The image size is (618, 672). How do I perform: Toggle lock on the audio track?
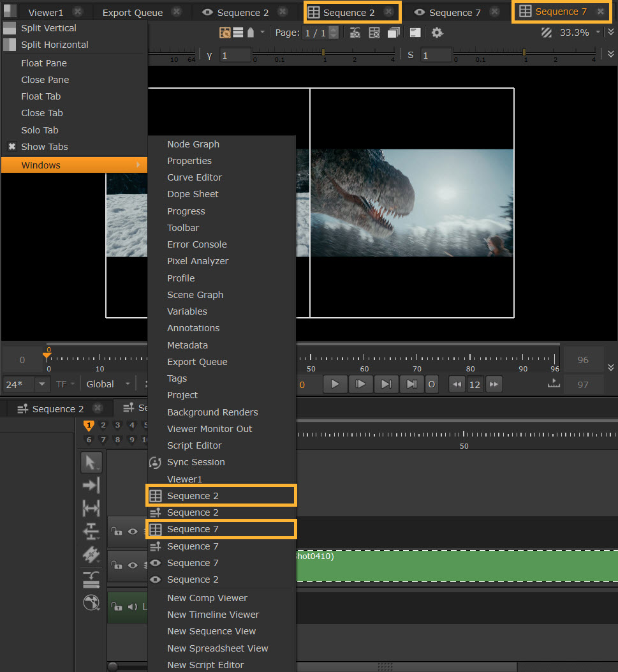click(117, 606)
